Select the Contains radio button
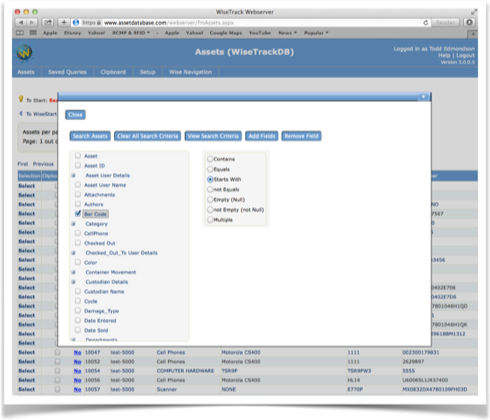The height and width of the screenshot is (420, 490). click(210, 159)
